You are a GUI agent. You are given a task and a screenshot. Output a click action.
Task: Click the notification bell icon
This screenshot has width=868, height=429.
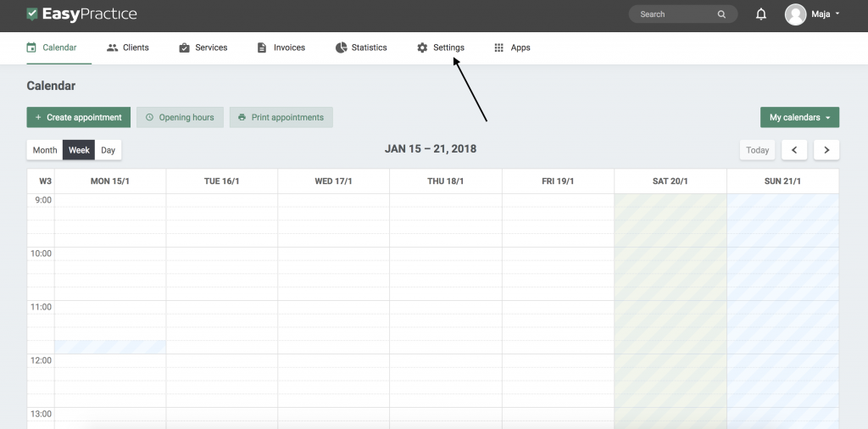(x=761, y=14)
